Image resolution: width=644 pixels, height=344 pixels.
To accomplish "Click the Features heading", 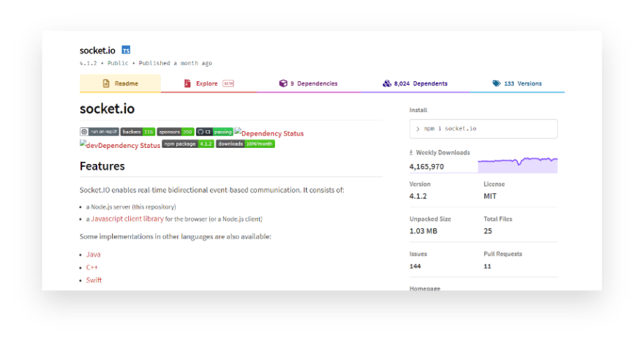I will coord(102,166).
